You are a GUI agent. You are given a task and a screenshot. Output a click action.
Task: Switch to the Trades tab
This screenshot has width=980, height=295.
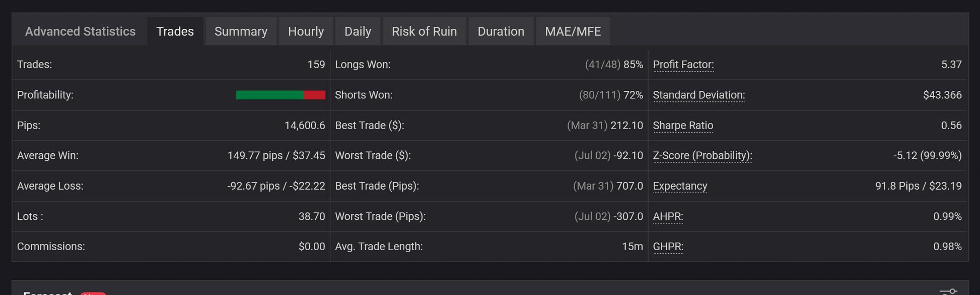coord(175,31)
